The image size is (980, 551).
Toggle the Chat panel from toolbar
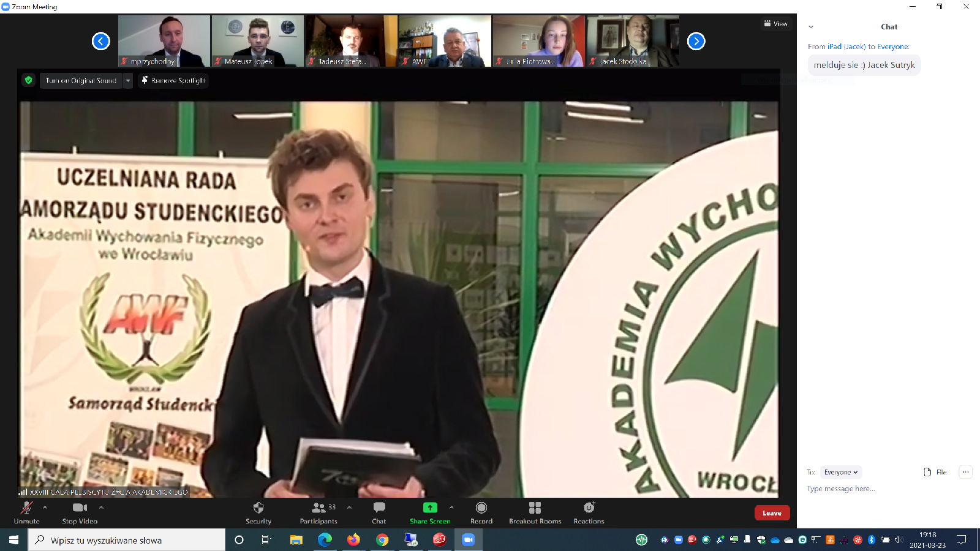tap(379, 512)
